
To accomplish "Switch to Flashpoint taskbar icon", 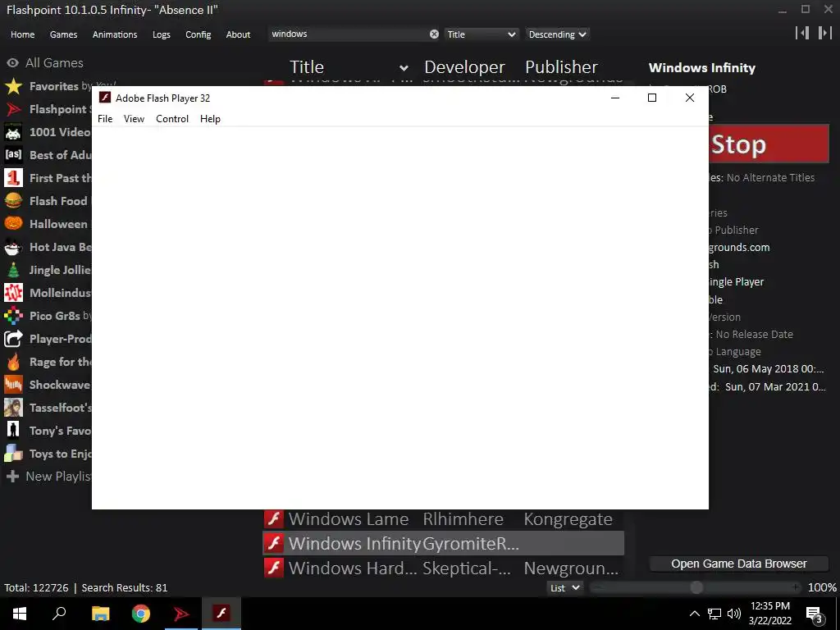I will click(x=181, y=614).
